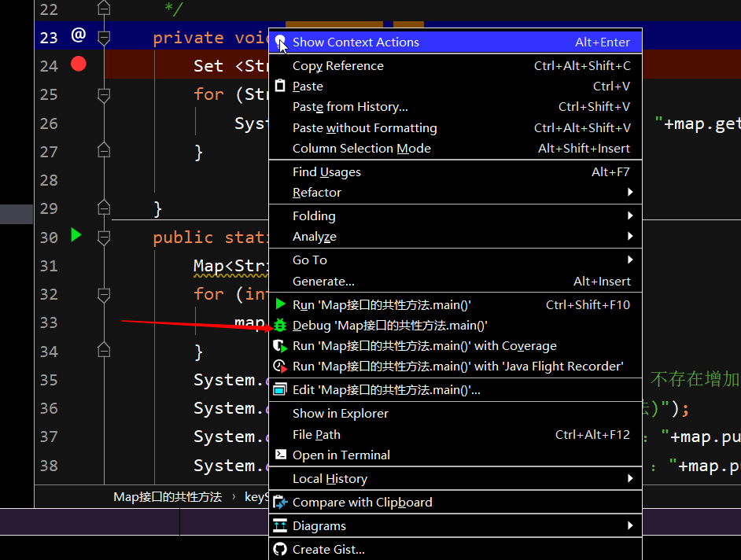Select Paste from the context menu
Viewport: 741px width, 560px height.
[x=455, y=86]
